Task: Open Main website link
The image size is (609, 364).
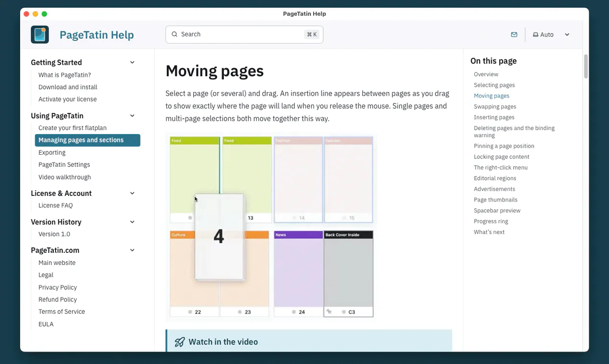Action: [57, 262]
